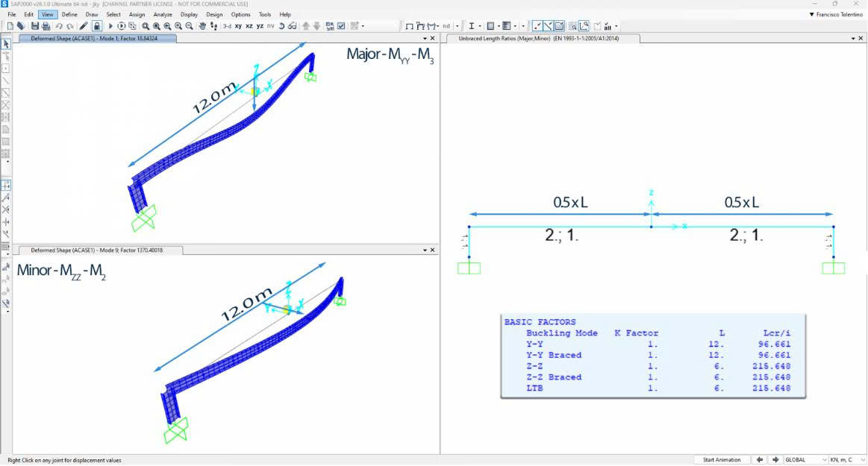
Task: Set view to the xz plane
Action: coord(249,26)
